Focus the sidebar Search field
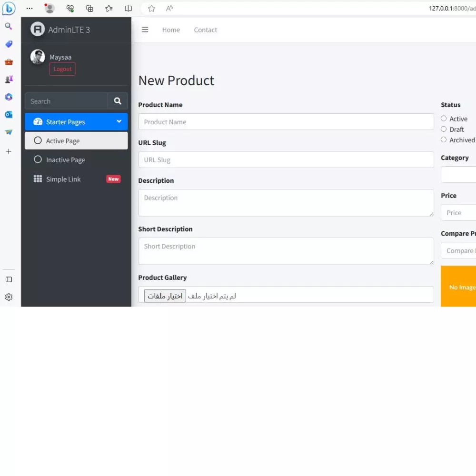 pos(67,101)
